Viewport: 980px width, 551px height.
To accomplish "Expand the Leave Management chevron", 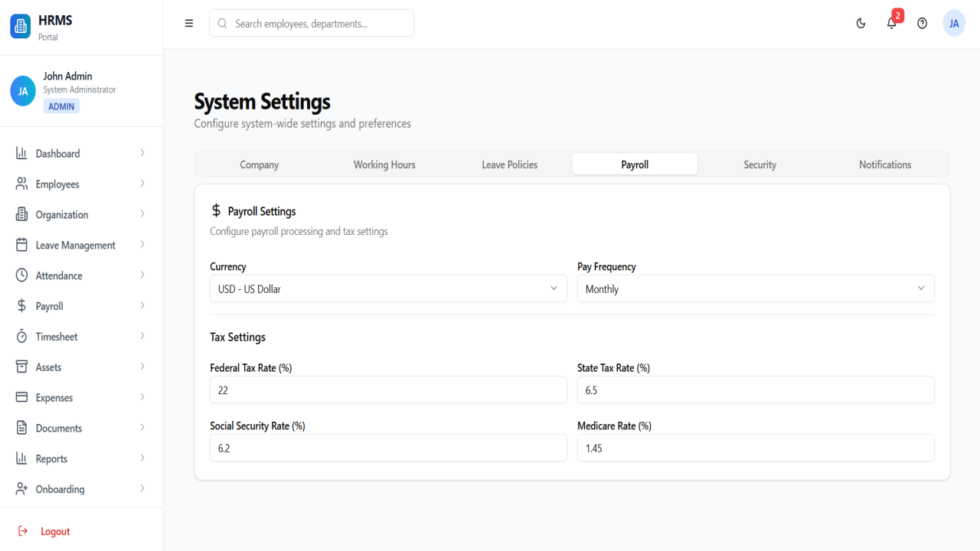I will [x=142, y=245].
